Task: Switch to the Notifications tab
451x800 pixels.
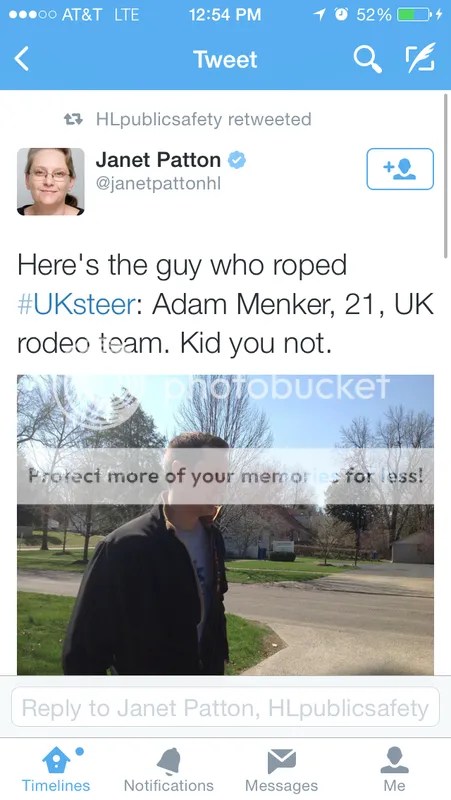Action: tap(169, 770)
